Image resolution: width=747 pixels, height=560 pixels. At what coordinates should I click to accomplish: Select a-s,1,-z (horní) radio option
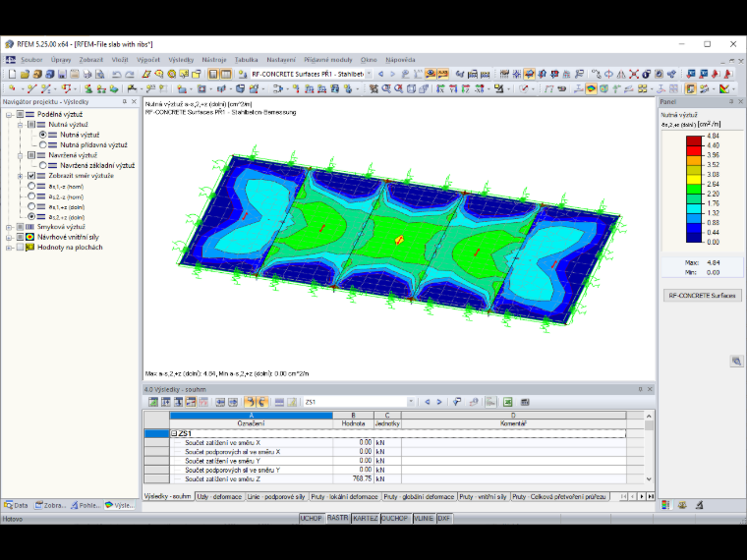(31, 187)
